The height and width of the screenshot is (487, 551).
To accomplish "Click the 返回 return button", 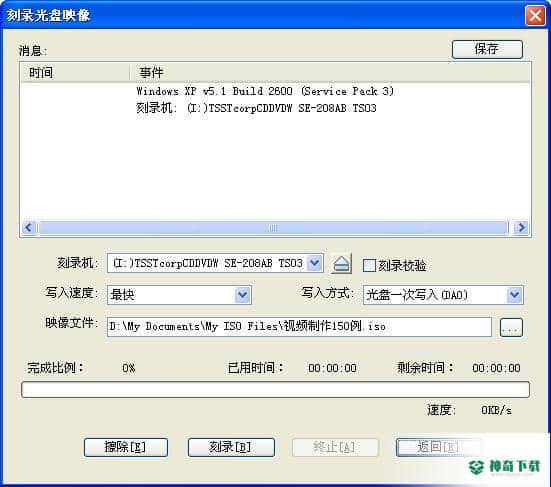I will [x=438, y=447].
